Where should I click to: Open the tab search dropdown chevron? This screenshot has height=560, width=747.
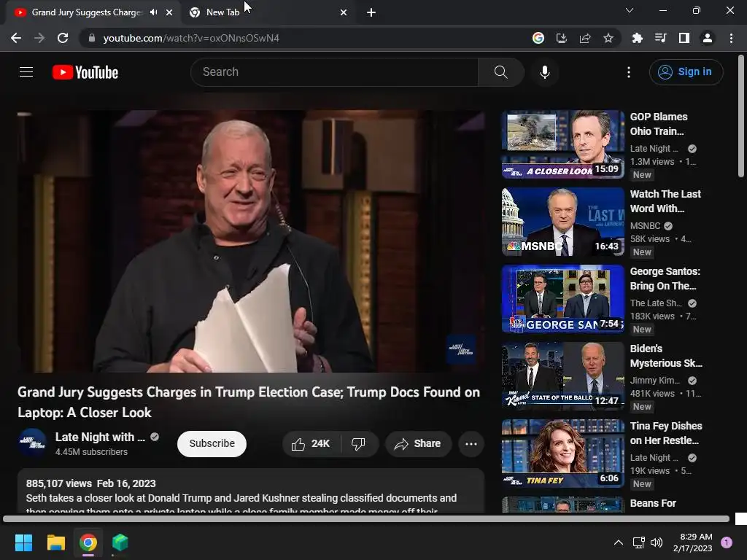630,10
